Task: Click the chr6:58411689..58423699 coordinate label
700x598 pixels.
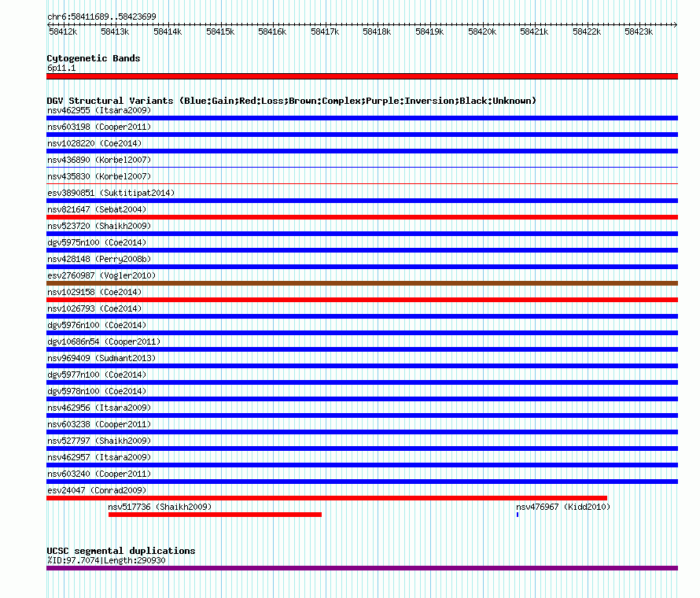Action: tap(101, 17)
